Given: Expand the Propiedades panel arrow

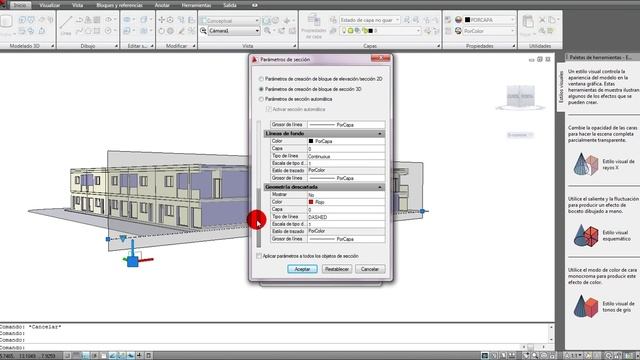Looking at the screenshot, I should (513, 46).
